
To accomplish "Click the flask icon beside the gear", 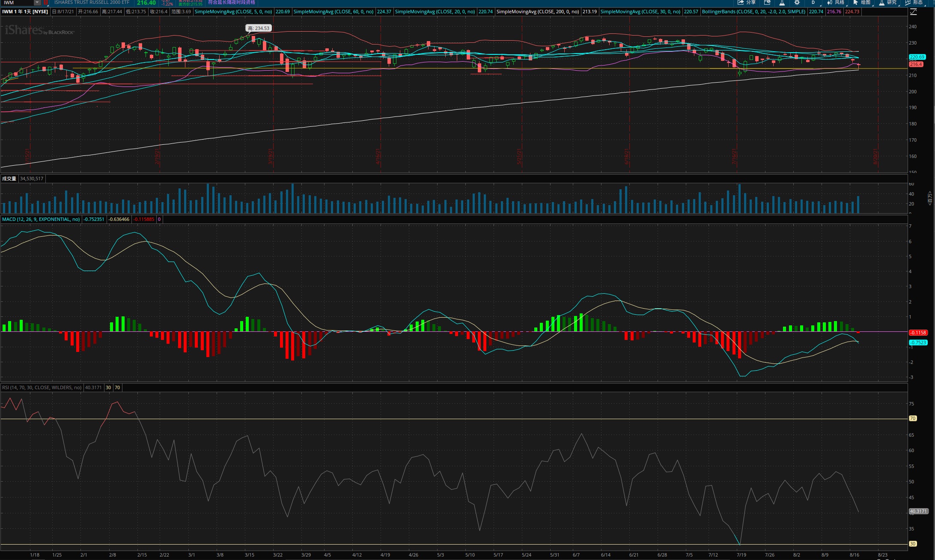I will (782, 3).
